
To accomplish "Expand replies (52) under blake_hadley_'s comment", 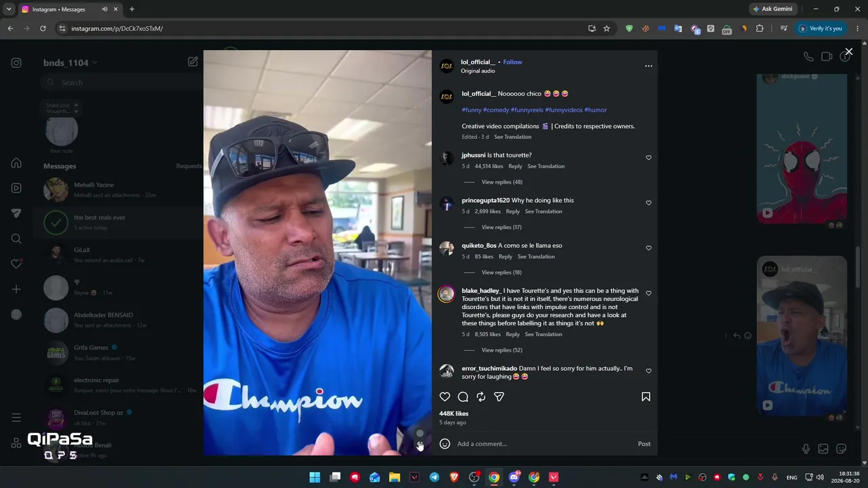I will (502, 350).
